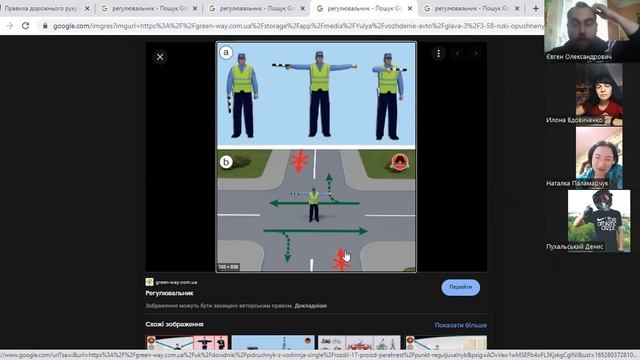Screen dimensions: 640x360
Task: Close the third регулювальник search tab
Action: (302, 8)
